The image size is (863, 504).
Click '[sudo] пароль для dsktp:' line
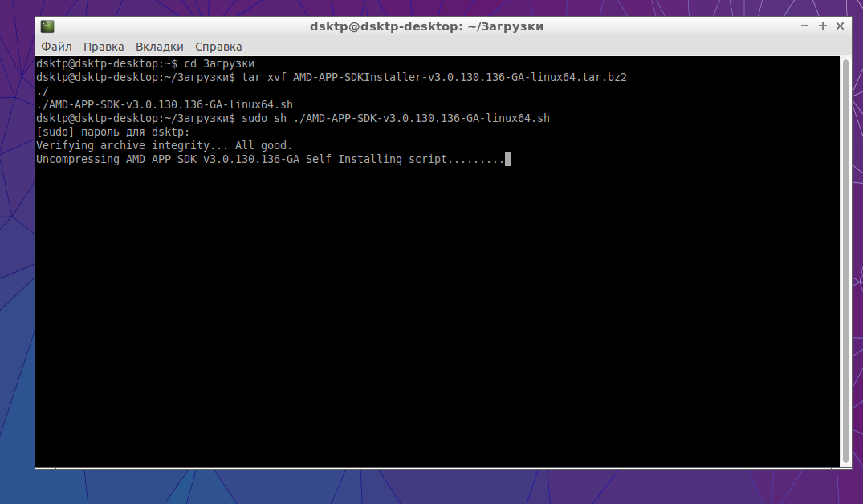(113, 132)
